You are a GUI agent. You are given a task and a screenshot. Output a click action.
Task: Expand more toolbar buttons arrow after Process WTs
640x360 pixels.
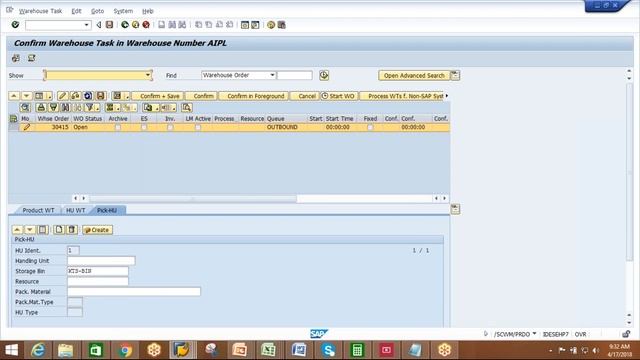pyautogui.click(x=447, y=96)
